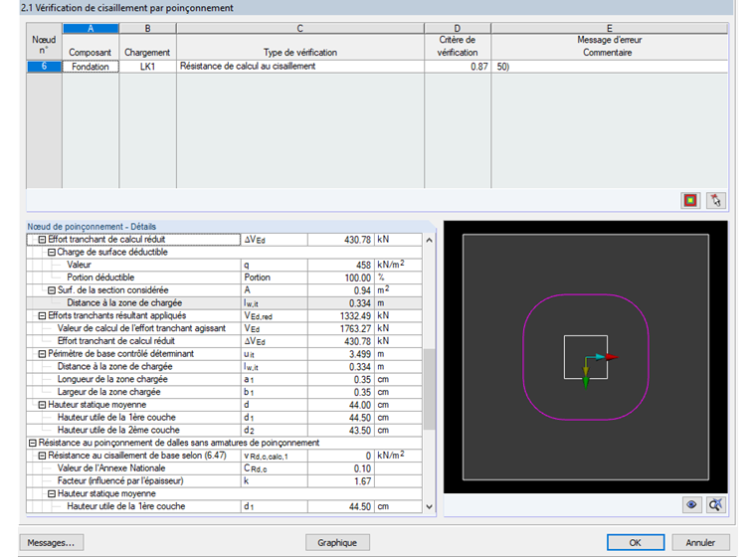Collapse last 'Hauteur statique moyenne' sub-node
This screenshot has width=756, height=557.
coord(52,493)
